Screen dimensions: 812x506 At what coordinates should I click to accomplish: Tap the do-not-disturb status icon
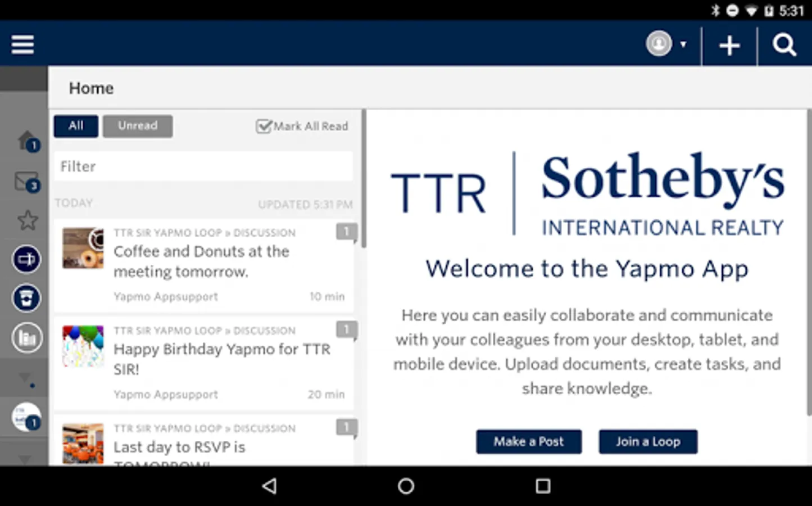point(732,11)
